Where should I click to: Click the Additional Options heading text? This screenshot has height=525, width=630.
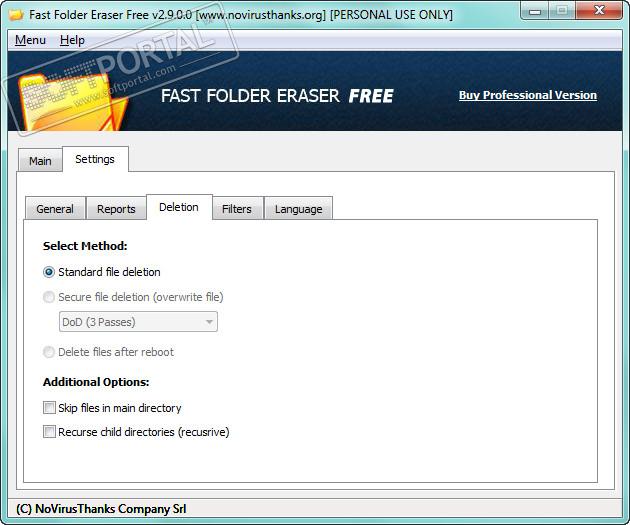96,382
